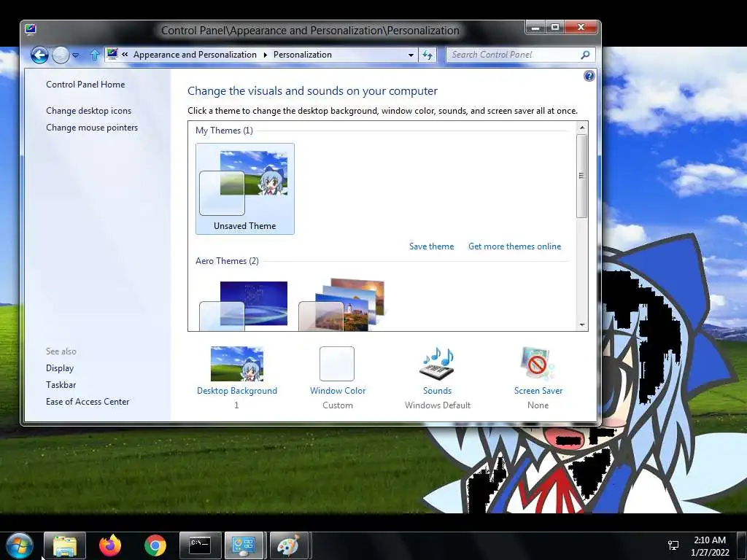The image size is (747, 560).
Task: Click Get more themes online
Action: [514, 246]
